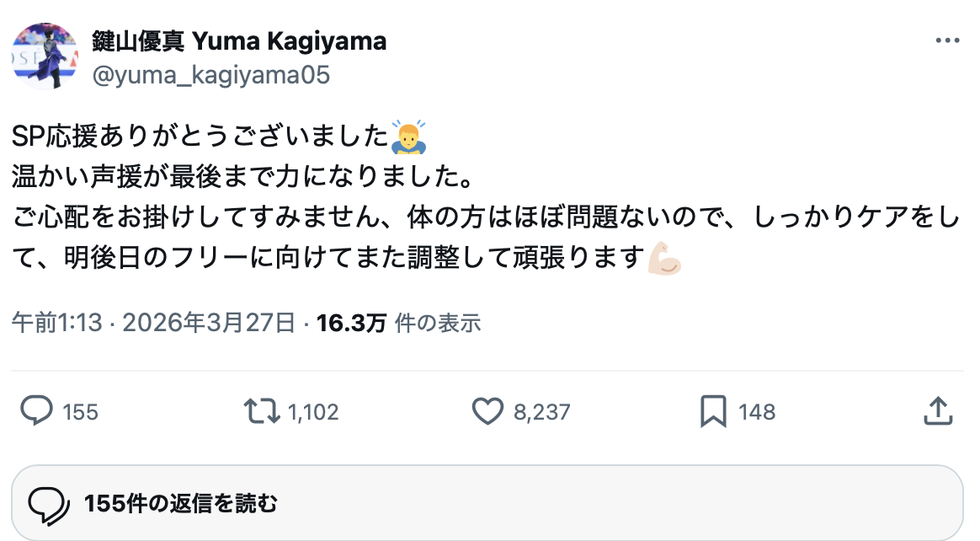Repost this tweet using the retweet icon
The width and height of the screenshot is (980, 541).
pyautogui.click(x=260, y=411)
